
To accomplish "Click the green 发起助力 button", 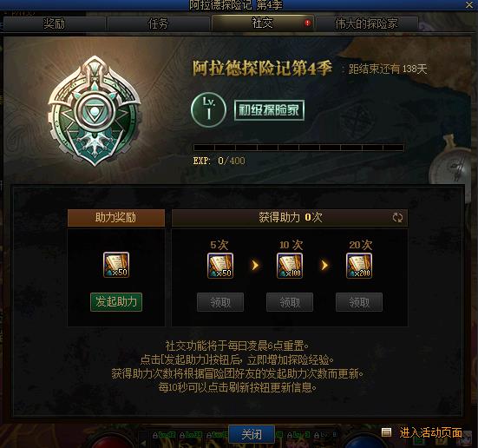I will tap(116, 302).
